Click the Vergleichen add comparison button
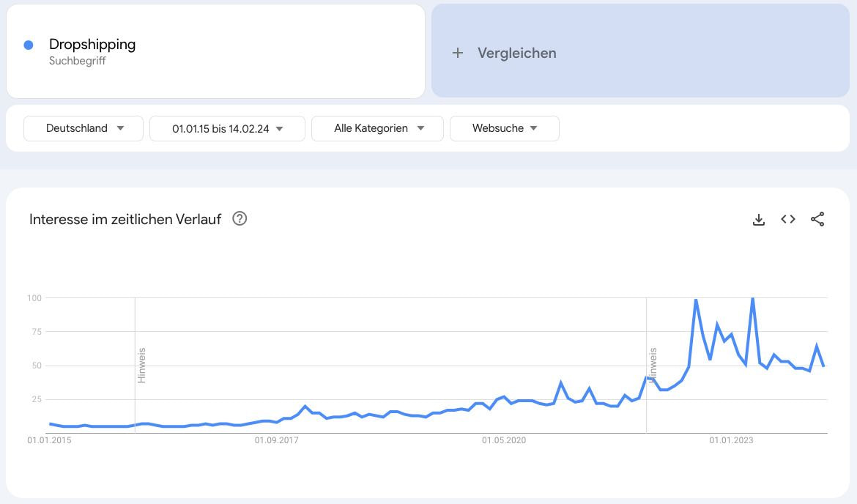The width and height of the screenshot is (857, 504). click(640, 51)
